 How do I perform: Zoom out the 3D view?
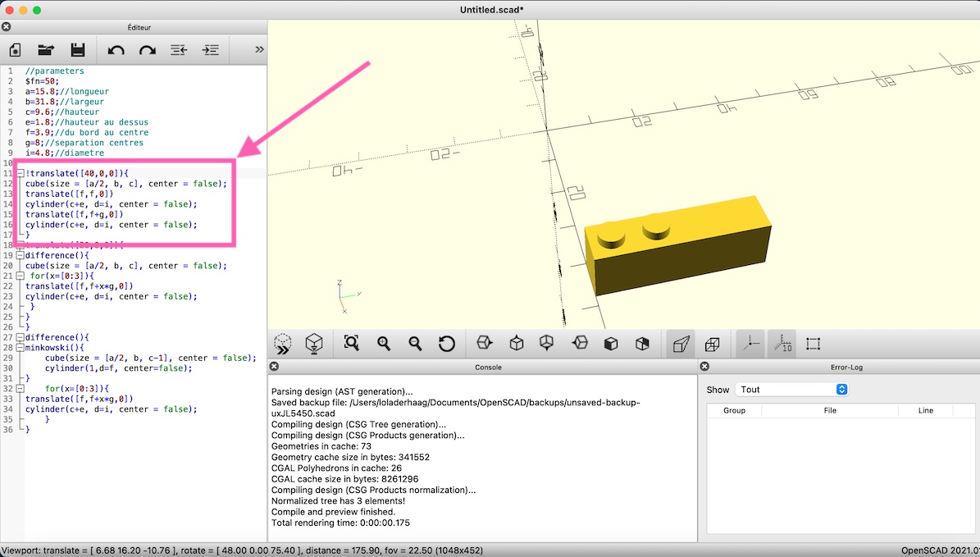(x=414, y=343)
